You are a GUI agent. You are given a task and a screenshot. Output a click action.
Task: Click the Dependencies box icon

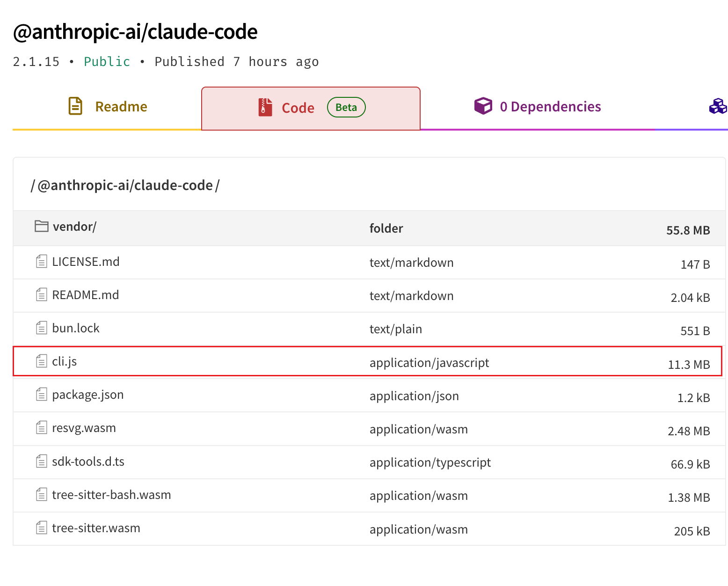[x=483, y=106]
